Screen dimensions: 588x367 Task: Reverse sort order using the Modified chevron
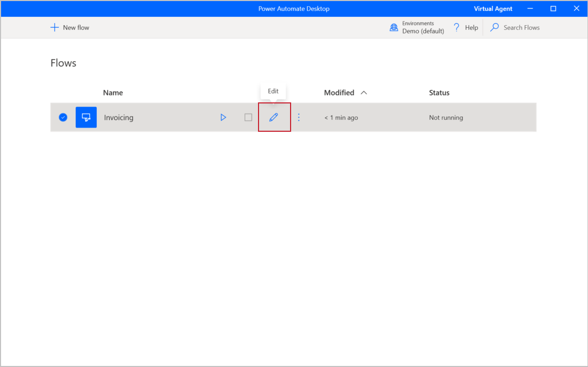[x=364, y=92]
